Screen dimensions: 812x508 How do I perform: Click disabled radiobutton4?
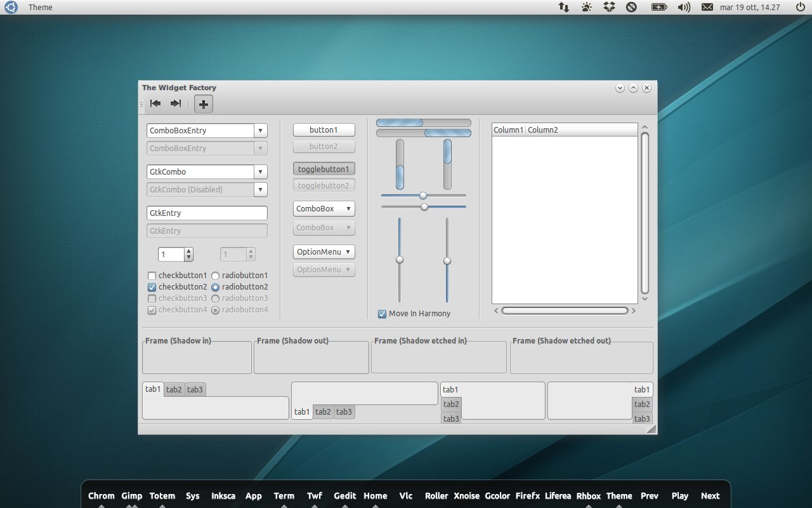pos(215,310)
